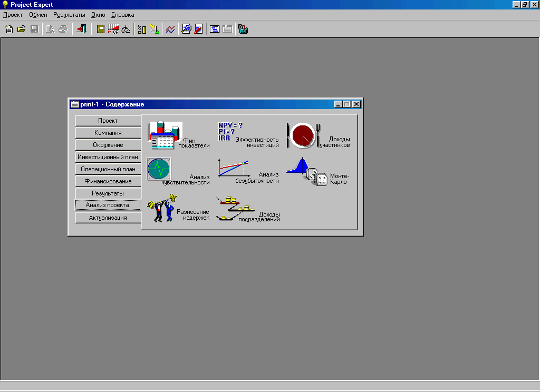Click the document magnifier toolbar icon
Screen dimensions: 540x392
[186, 30]
